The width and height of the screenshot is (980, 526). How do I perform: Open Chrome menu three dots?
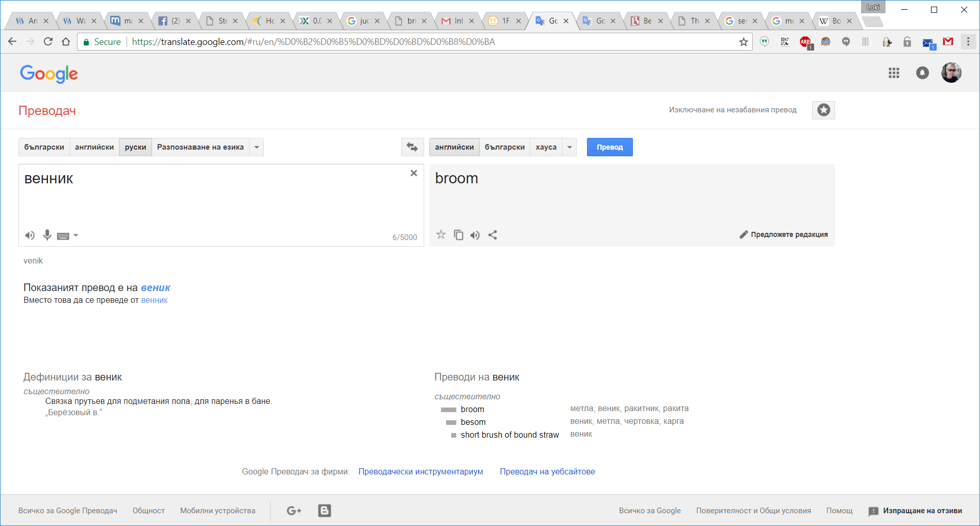[x=968, y=42]
